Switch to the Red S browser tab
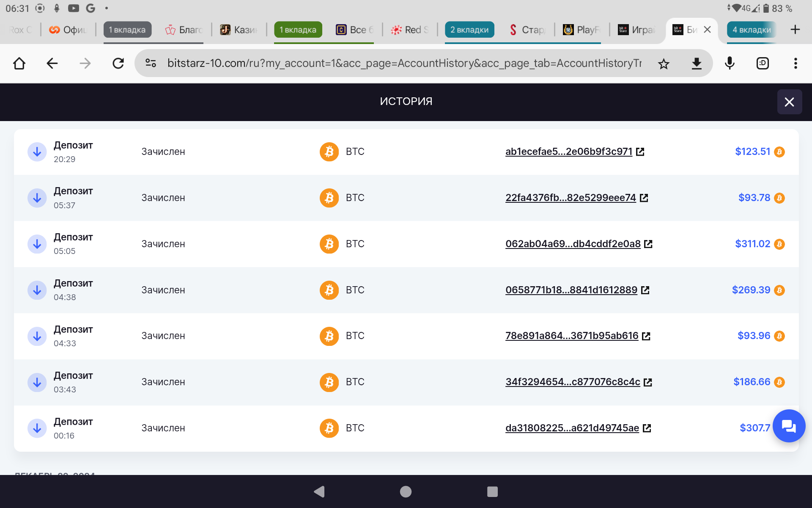This screenshot has height=508, width=812. pyautogui.click(x=410, y=30)
